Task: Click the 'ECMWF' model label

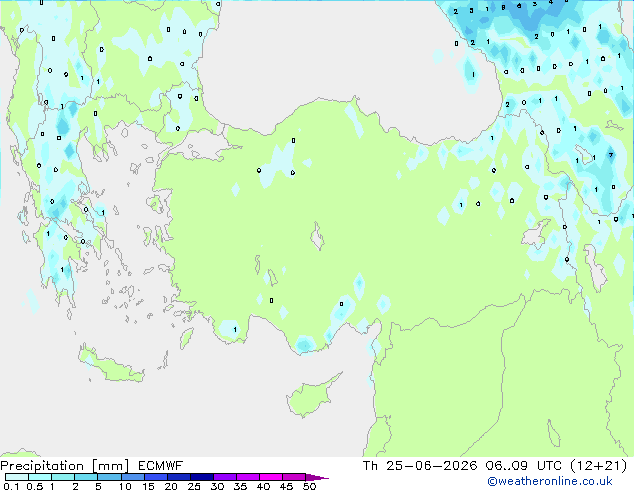Action: click(160, 466)
